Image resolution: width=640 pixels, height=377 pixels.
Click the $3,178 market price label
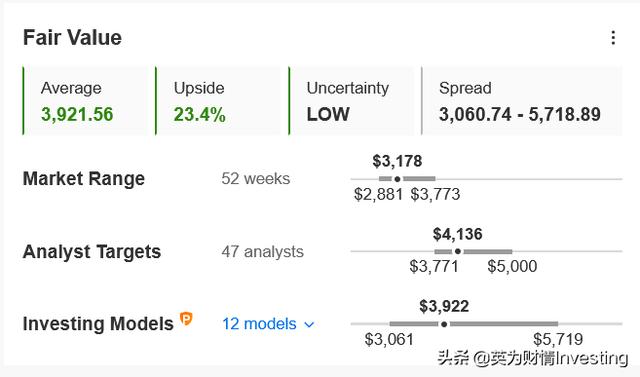point(397,161)
